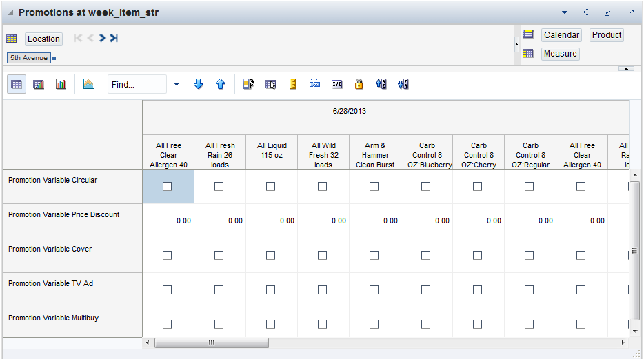Click the horizontal scrollbar right arrow
This screenshot has height=359, width=644.
tap(623, 342)
